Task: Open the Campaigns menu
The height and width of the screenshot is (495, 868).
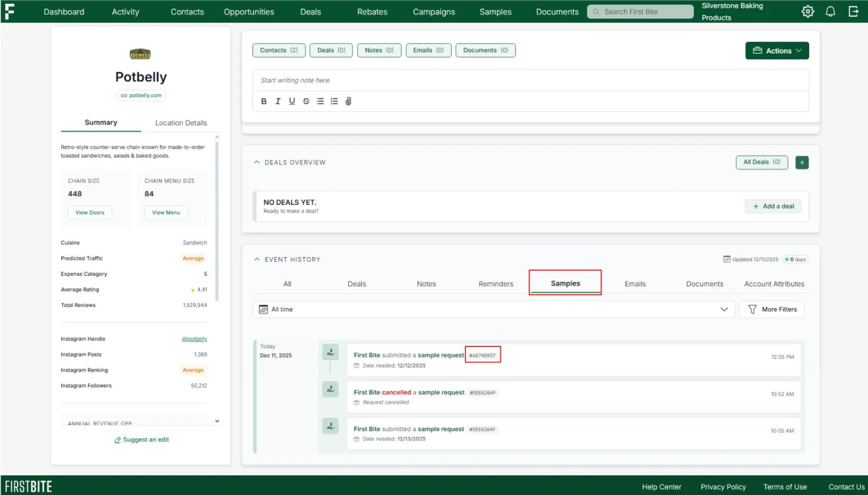Action: [x=434, y=12]
